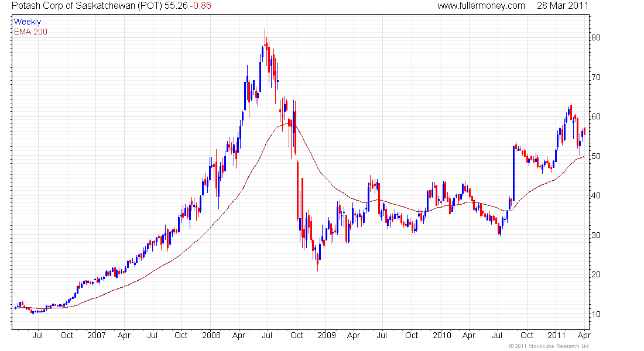Click the 'Oct' label just before 2007
The image size is (644, 351).
67,335
